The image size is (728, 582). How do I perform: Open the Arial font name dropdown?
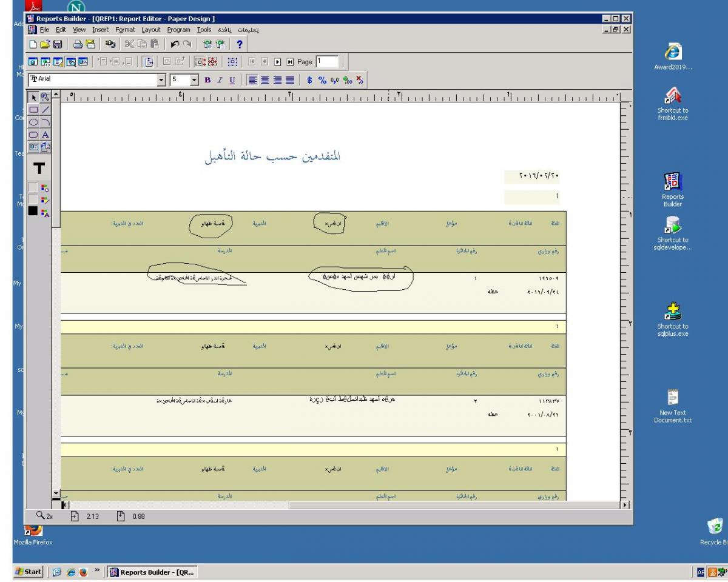[161, 79]
